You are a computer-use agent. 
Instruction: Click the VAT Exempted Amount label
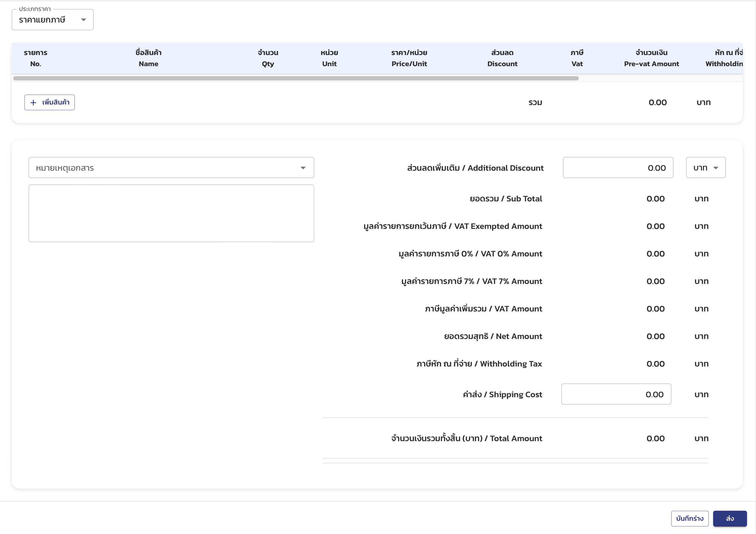coord(453,226)
